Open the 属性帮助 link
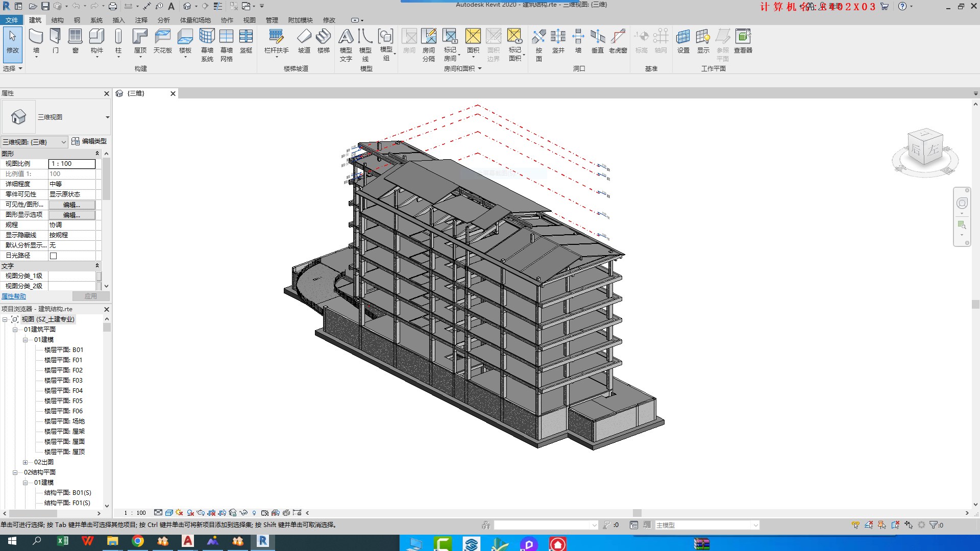This screenshot has width=980, height=551. [14, 296]
